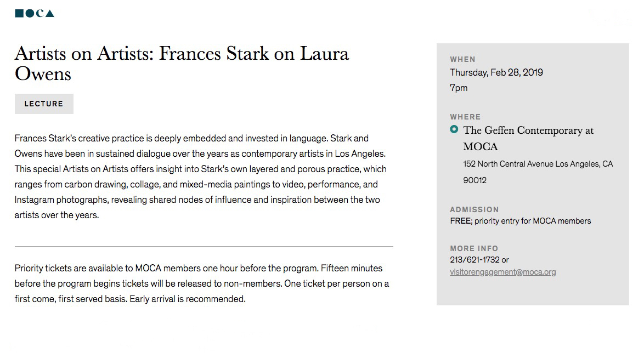
Task: Click the MORE INFO section label
Action: [x=474, y=248]
